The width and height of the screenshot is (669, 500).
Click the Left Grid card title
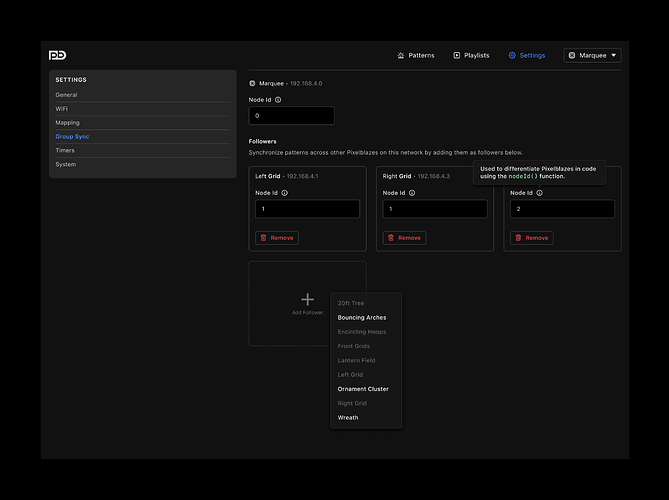pyautogui.click(x=268, y=176)
